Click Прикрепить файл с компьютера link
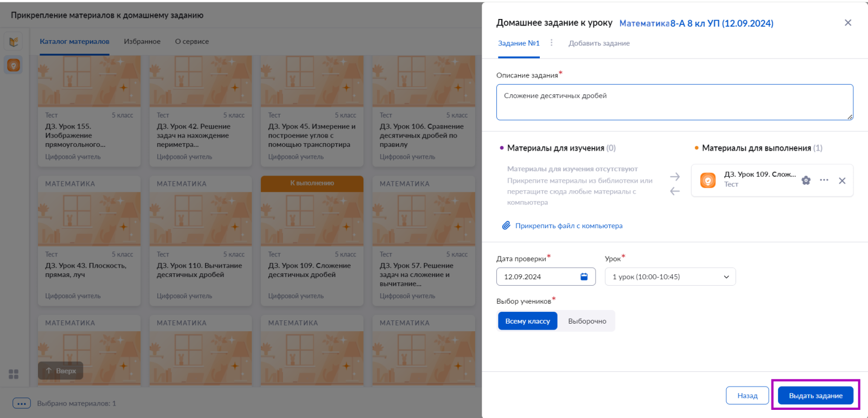This screenshot has width=868, height=418. (x=569, y=226)
